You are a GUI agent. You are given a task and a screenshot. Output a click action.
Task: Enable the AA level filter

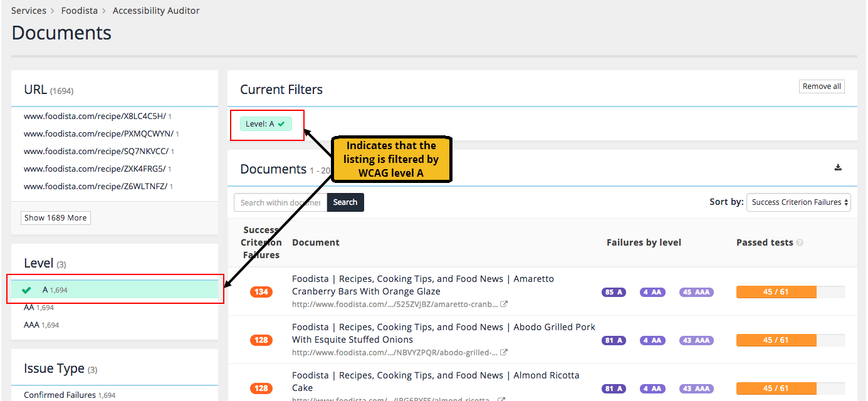coord(29,308)
